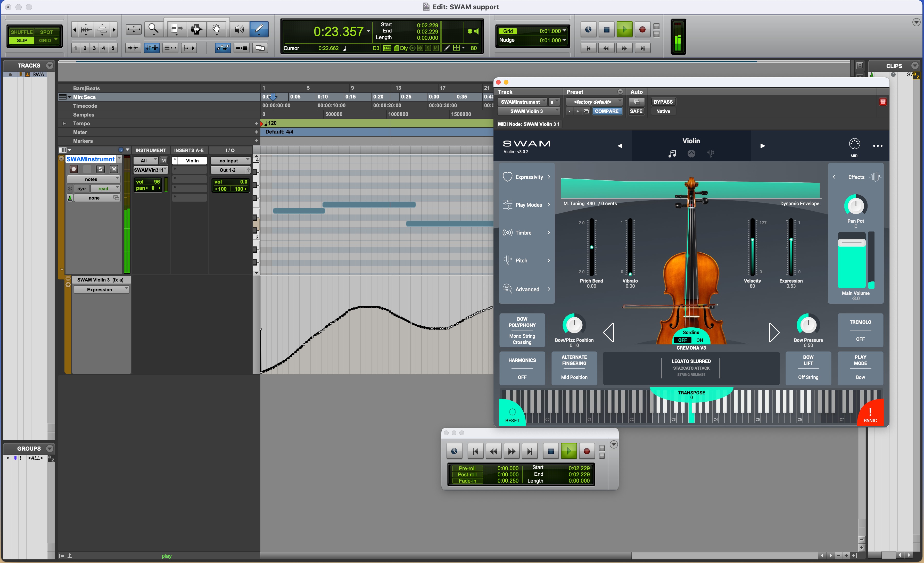The height and width of the screenshot is (563, 924).
Task: Click the COMPARE button
Action: (x=606, y=111)
